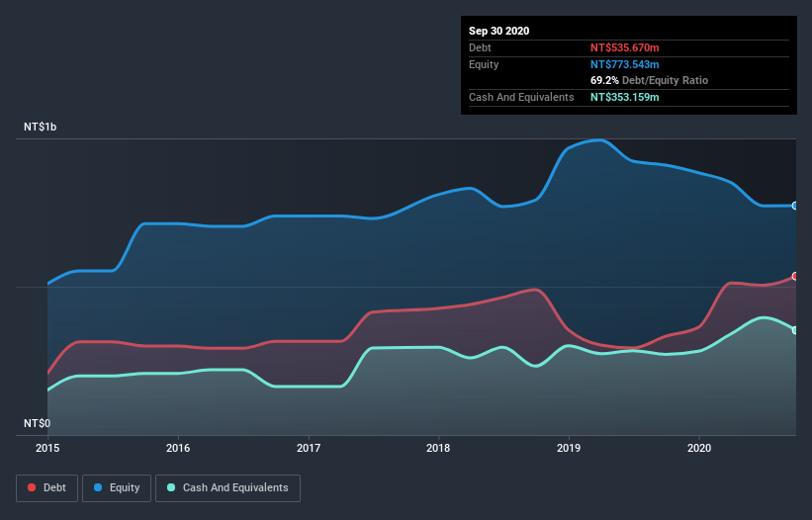Click the NT$1b y-axis label
Screen dimensions: 812x520
coord(40,127)
